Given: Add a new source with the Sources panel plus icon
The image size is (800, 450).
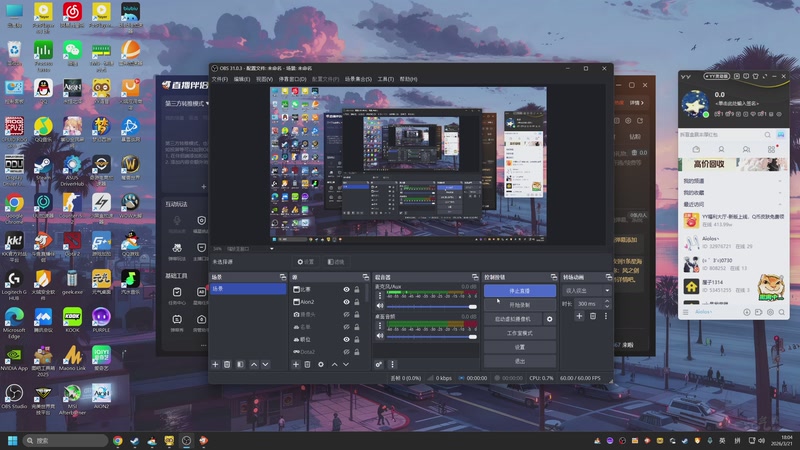Looking at the screenshot, I should 295,364.
